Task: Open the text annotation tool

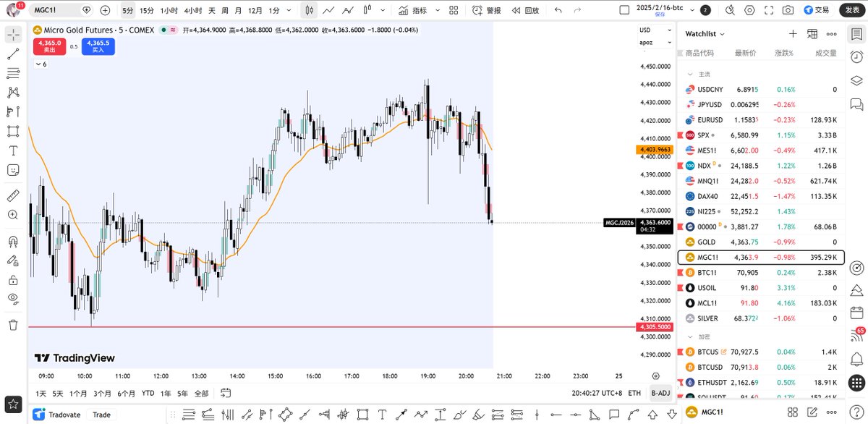Action: coord(13,150)
